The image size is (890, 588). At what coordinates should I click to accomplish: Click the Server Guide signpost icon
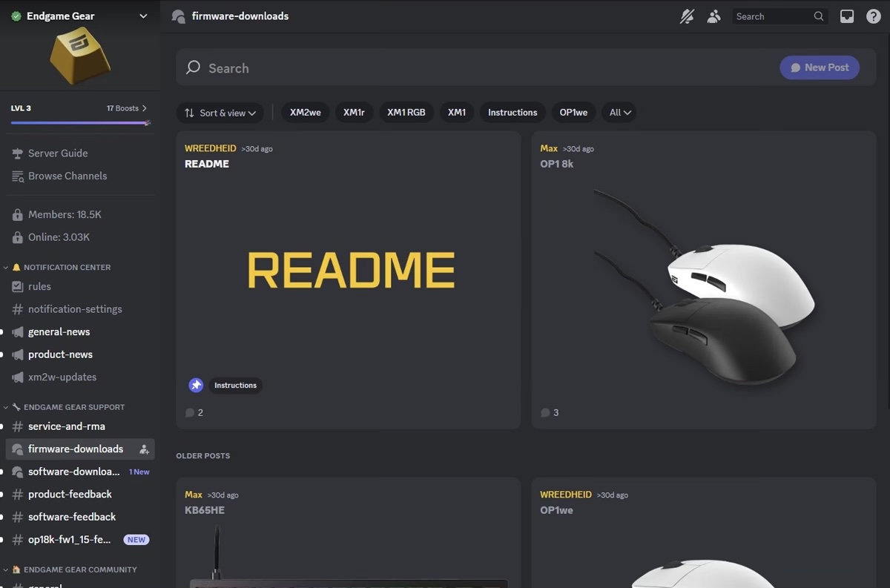click(18, 153)
